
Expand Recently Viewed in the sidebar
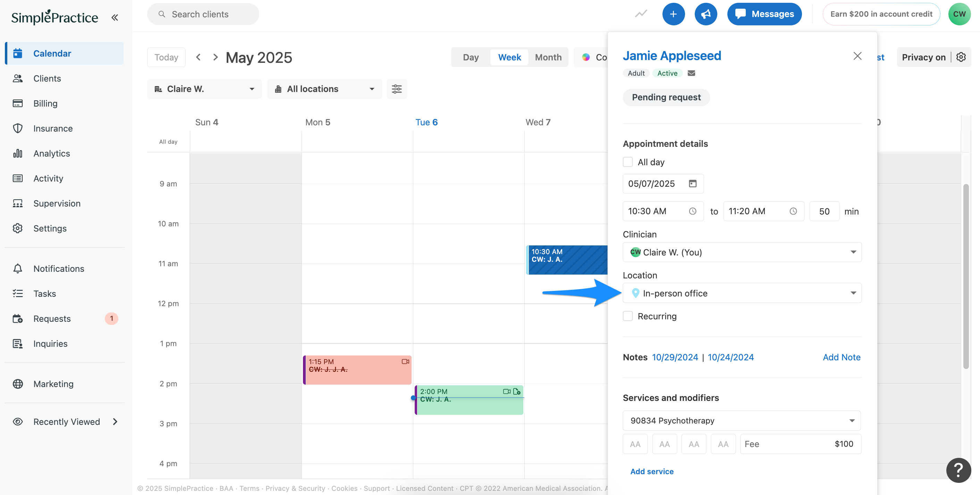click(65, 421)
